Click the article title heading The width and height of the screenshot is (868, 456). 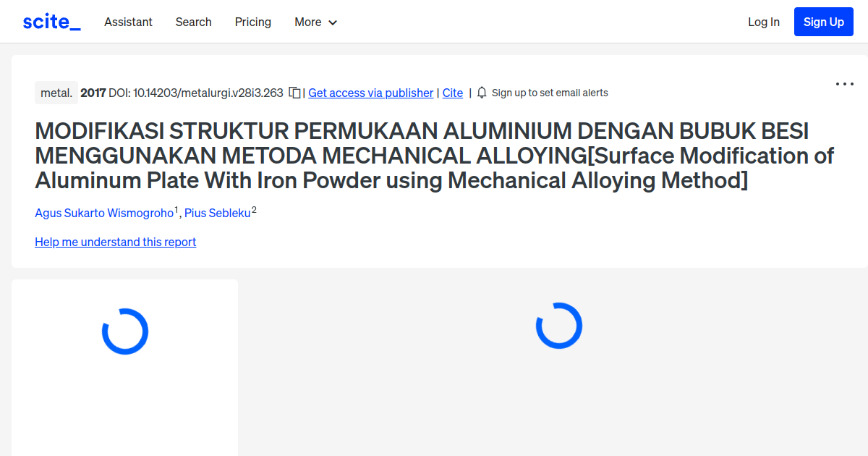(x=434, y=156)
